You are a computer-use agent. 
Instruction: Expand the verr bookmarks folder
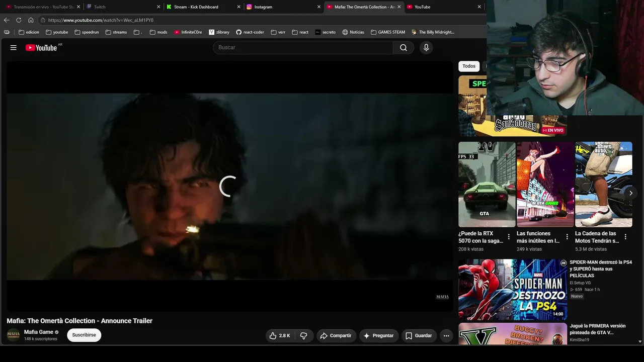coord(278,32)
